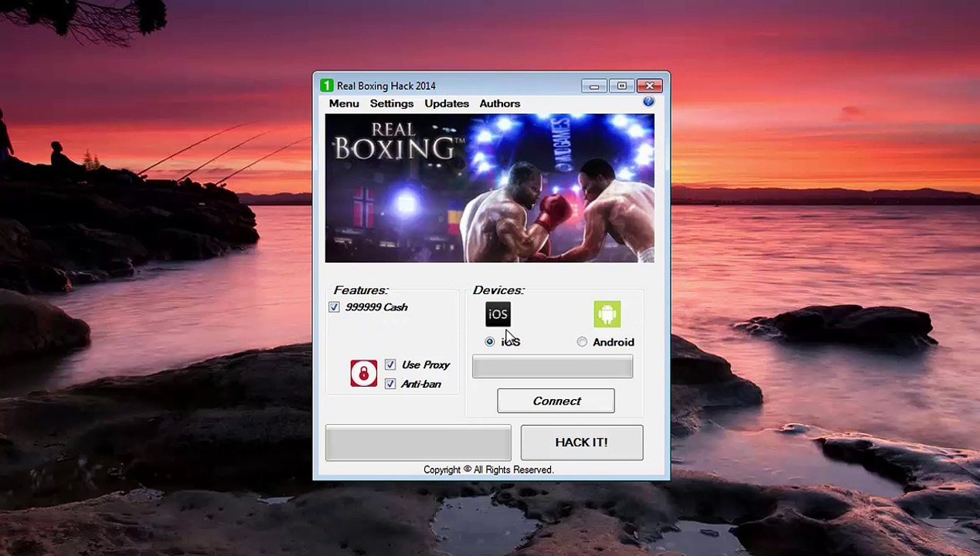The image size is (980, 556).
Task: Maximize the Real Boxing Hack window
Action: point(621,86)
